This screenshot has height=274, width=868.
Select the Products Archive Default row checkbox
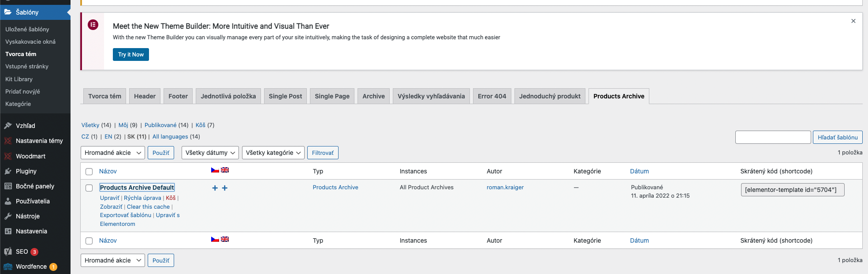tap(89, 188)
